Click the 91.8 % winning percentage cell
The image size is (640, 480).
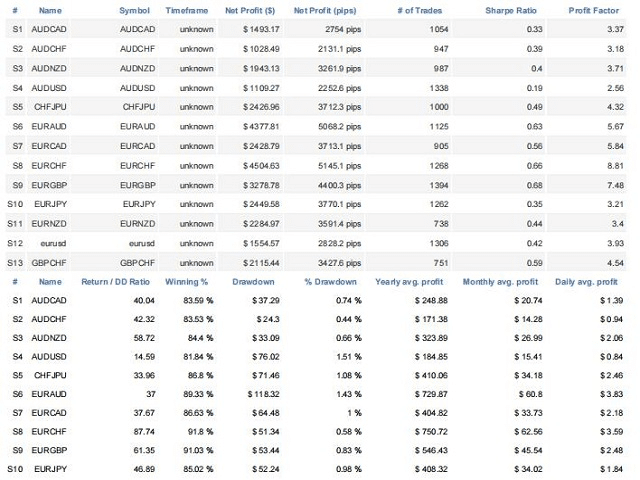click(x=192, y=431)
